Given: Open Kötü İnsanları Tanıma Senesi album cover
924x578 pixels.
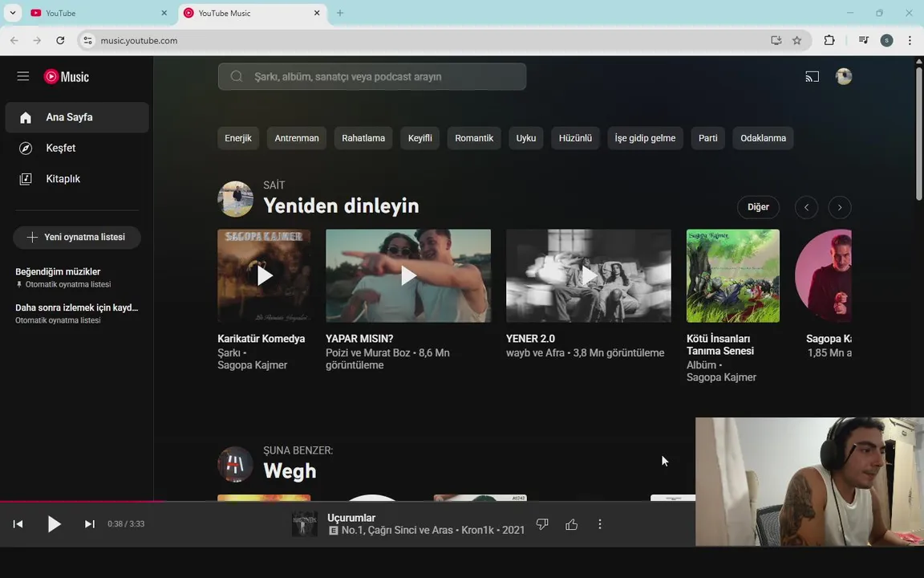Looking at the screenshot, I should coord(733,275).
